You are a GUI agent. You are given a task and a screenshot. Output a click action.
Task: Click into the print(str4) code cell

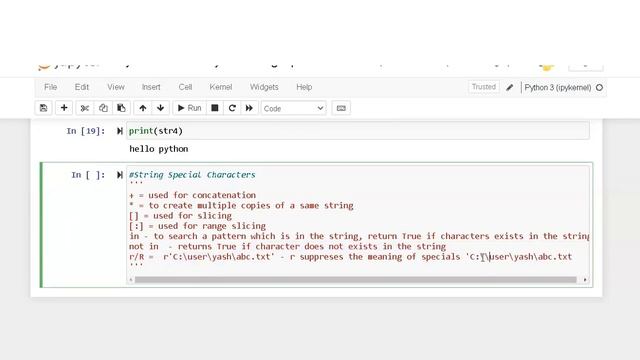pos(358,131)
